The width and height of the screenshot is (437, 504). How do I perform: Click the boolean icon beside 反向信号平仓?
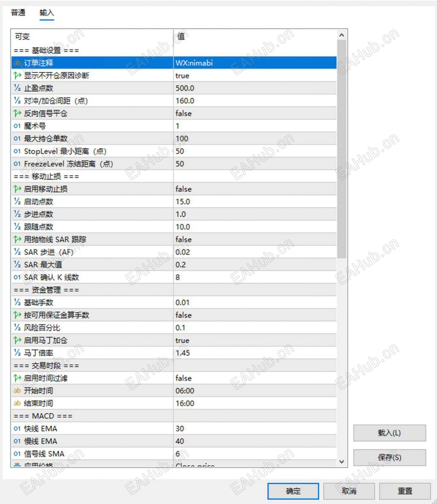click(x=17, y=113)
